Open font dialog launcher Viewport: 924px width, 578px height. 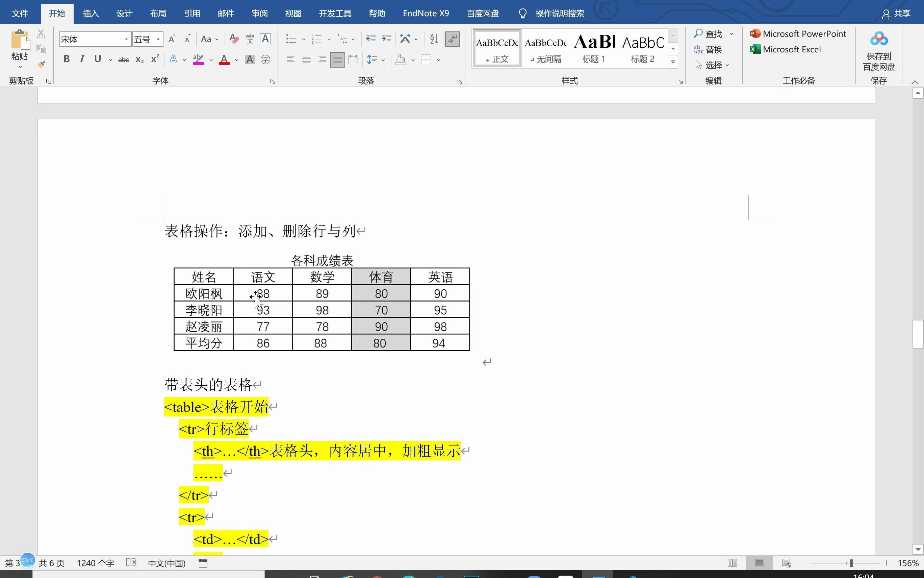(273, 81)
